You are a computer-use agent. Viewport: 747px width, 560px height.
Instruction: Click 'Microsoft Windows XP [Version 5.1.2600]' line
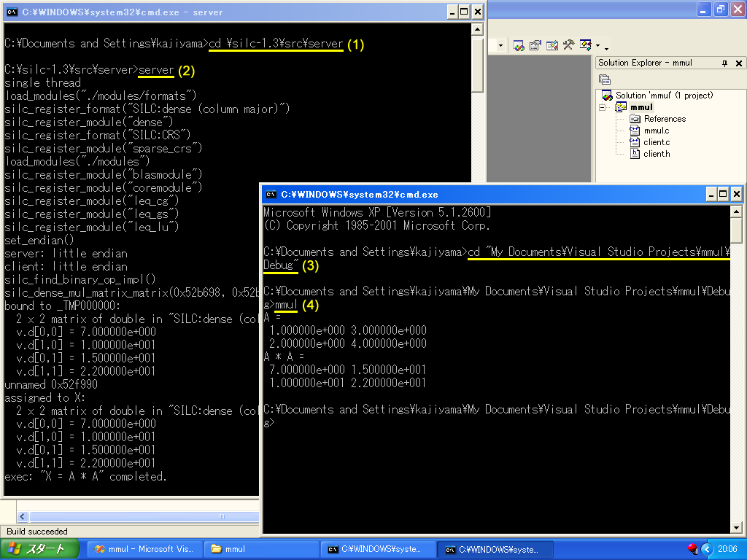tap(377, 212)
